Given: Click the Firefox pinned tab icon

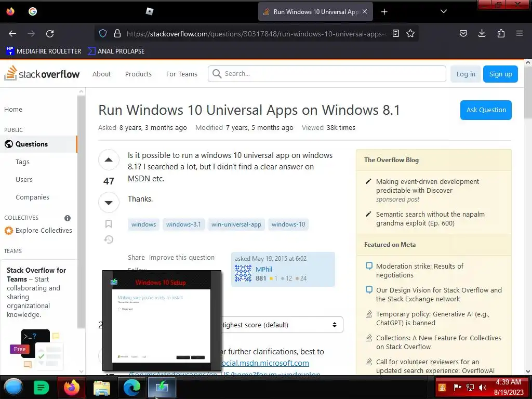Looking at the screenshot, I should click(x=10, y=11).
